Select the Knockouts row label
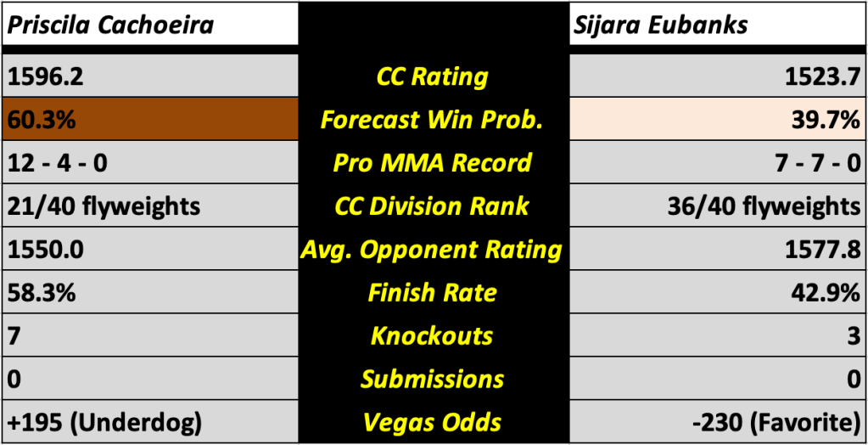This screenshot has width=868, height=445. coord(432,336)
